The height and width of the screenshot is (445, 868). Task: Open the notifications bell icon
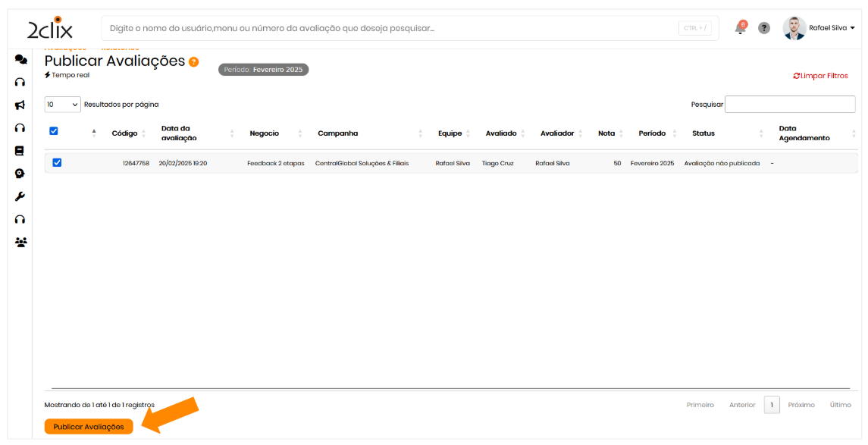coord(741,28)
